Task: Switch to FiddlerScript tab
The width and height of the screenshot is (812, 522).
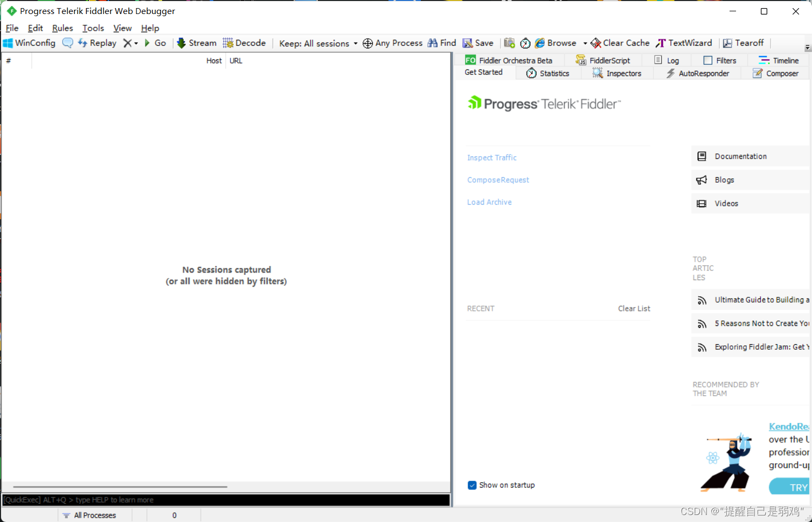Action: pos(602,60)
